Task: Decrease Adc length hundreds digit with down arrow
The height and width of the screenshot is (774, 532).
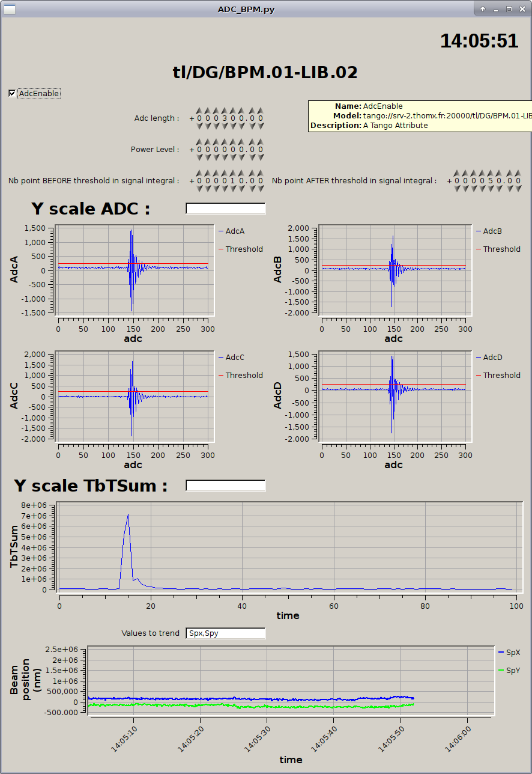Action: click(225, 126)
